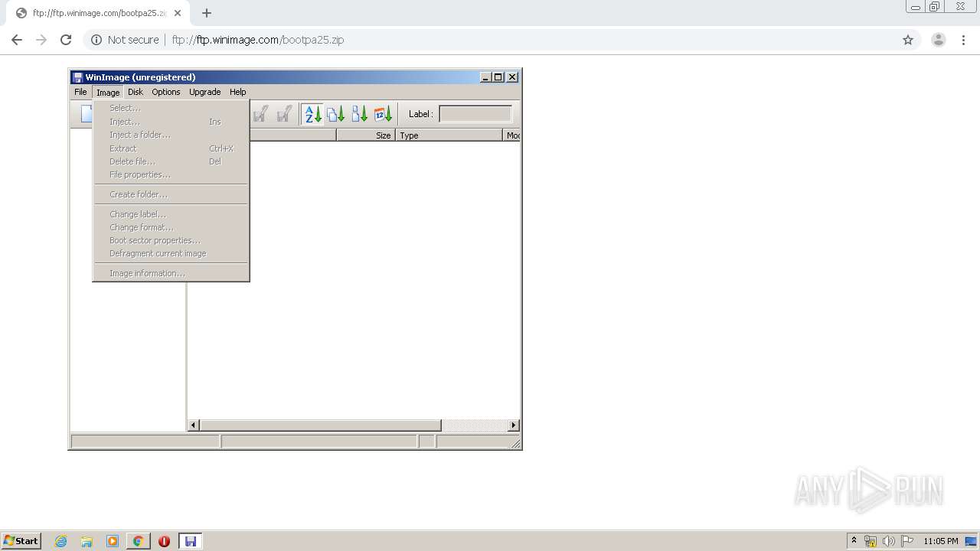This screenshot has width=980, height=551.
Task: Reload the current page
Action: (x=66, y=40)
